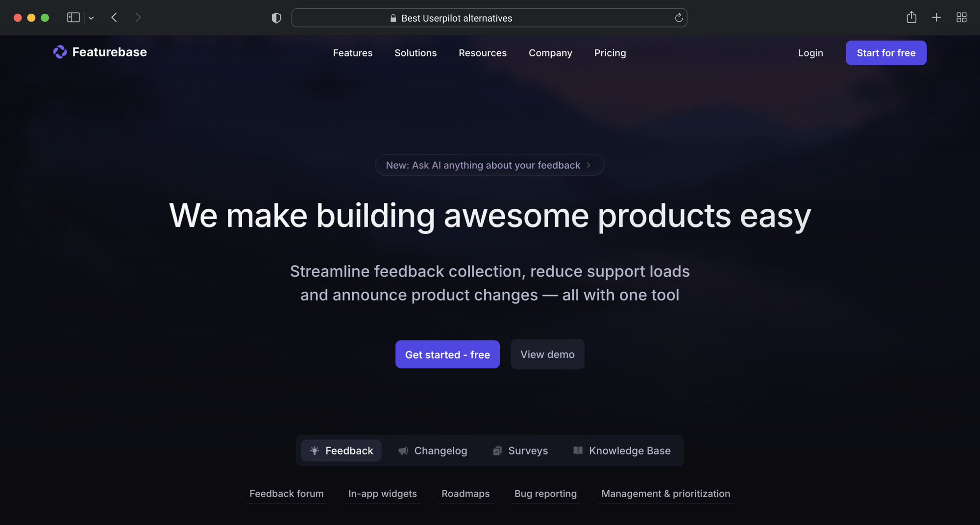Click the Changelog megaphone icon

(403, 450)
